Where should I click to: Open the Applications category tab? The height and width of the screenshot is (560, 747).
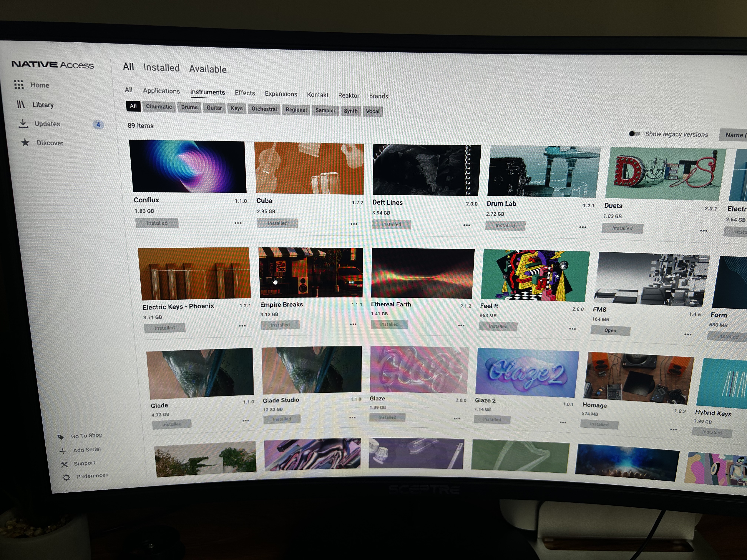[x=161, y=91]
